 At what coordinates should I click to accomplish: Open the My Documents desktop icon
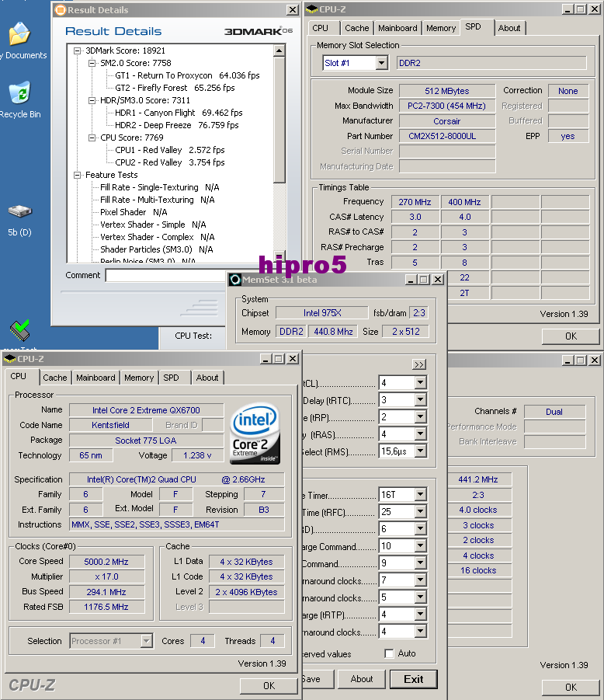coord(19,35)
